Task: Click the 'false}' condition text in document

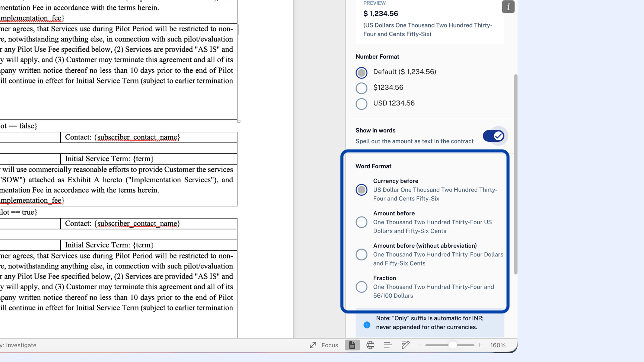Action: (x=28, y=126)
